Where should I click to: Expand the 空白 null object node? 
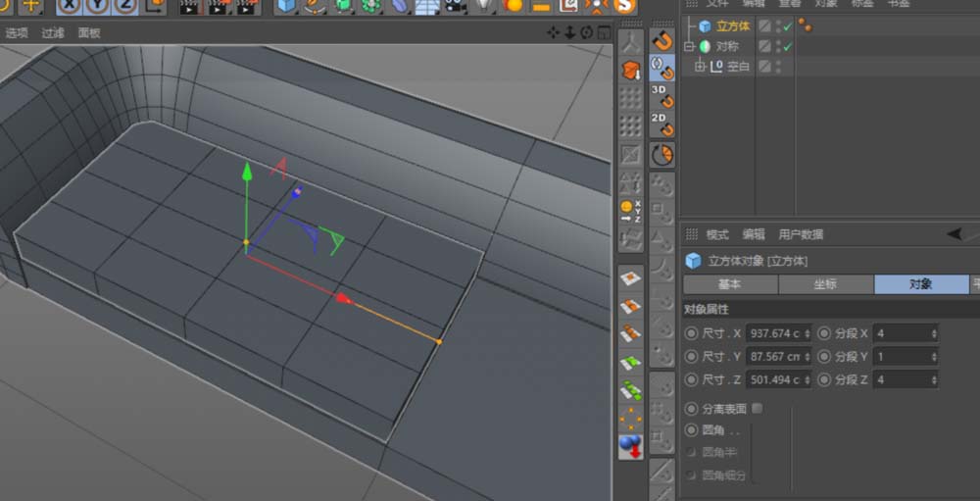pyautogui.click(x=700, y=67)
